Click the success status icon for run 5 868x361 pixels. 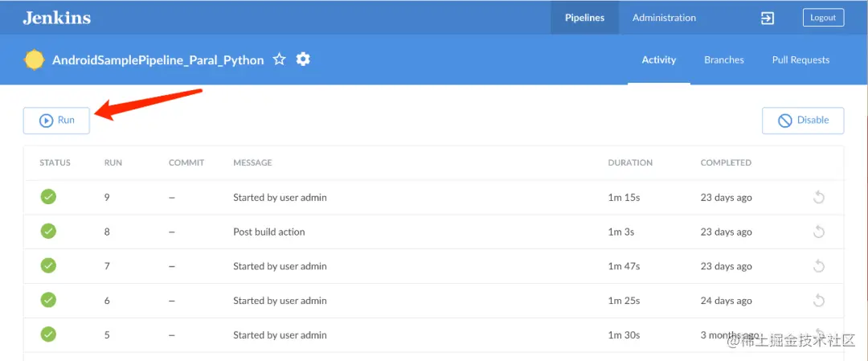49,334
